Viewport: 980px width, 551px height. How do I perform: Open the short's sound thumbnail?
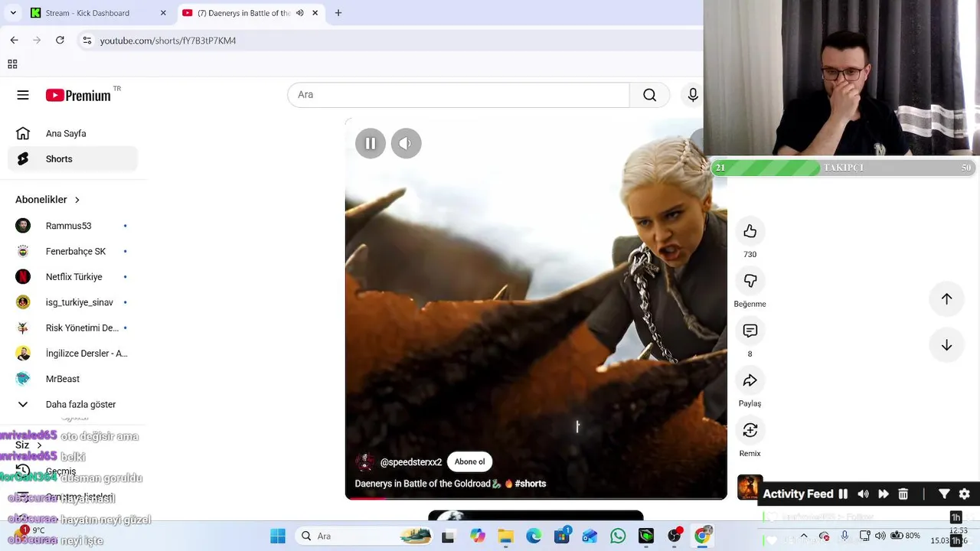(749, 487)
